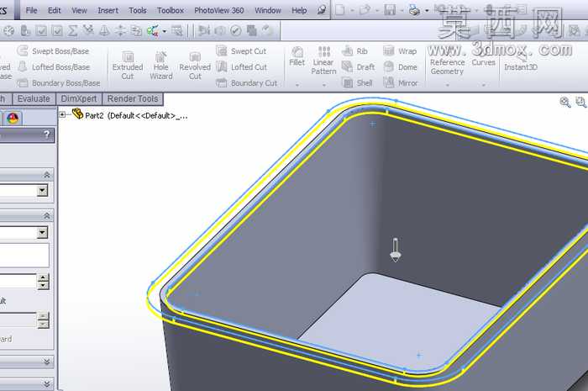Click the Open document icon
Image resolution: width=588 pixels, height=391 pixels.
tap(365, 10)
